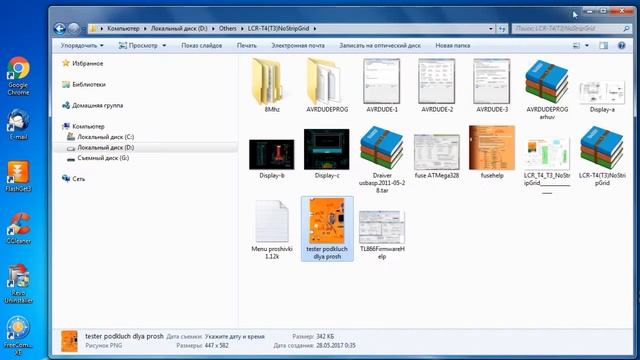Toggle the preview pane button
The height and width of the screenshot is (360, 640).
[604, 46]
